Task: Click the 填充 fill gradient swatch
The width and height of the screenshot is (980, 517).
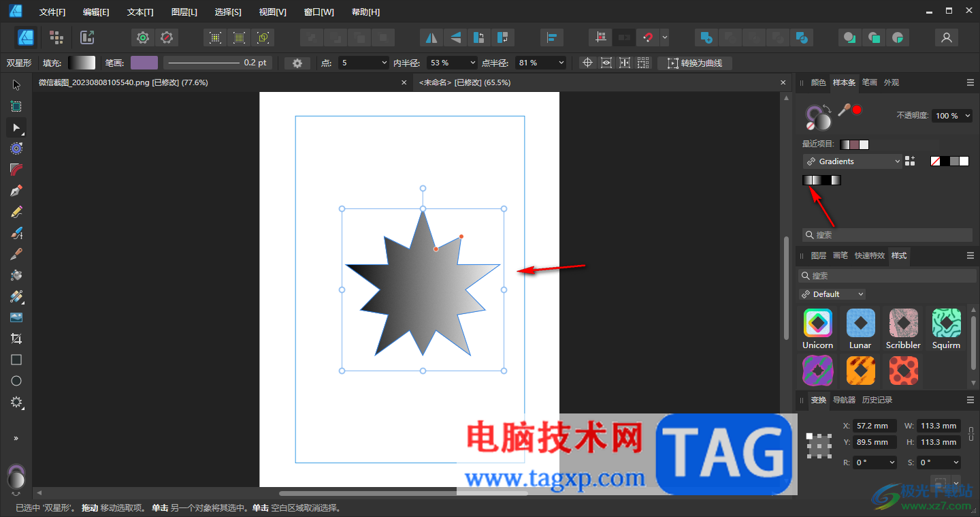Action: pos(82,63)
